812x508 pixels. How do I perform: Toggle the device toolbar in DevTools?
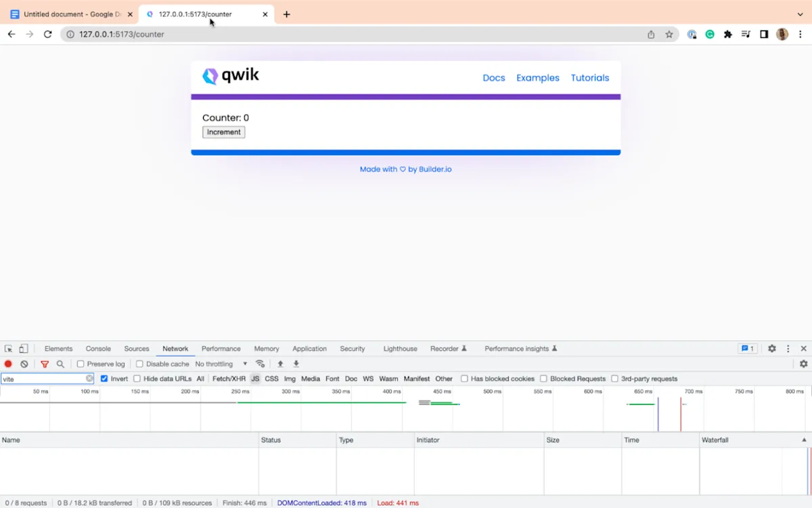tap(23, 348)
